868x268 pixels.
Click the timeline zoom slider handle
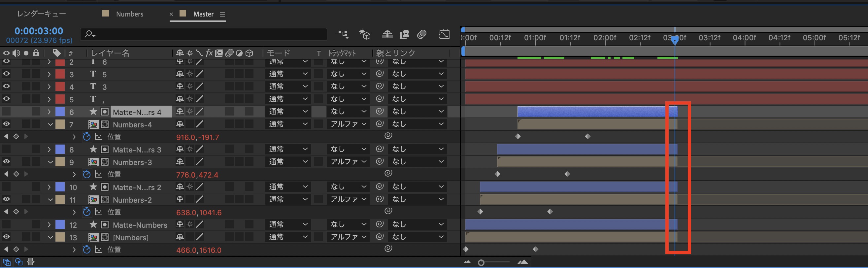(x=481, y=263)
